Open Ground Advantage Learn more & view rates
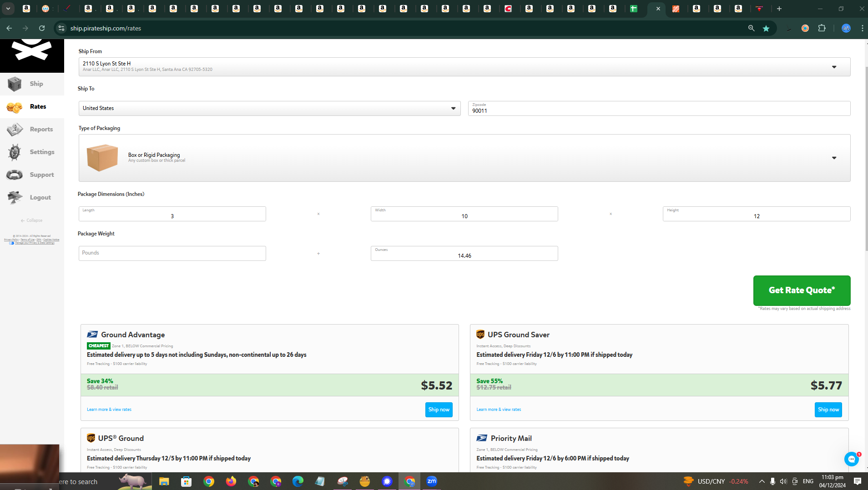This screenshot has height=490, width=868. 109,410
